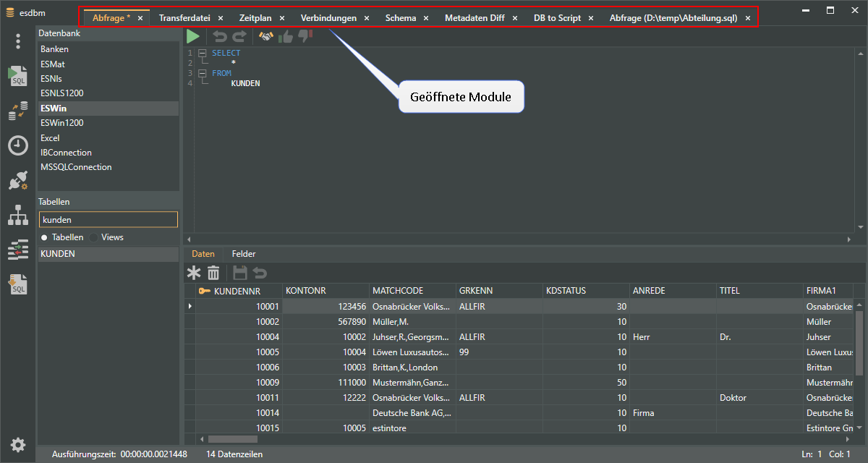Sort by the MATCHCODE column header

click(x=412, y=291)
